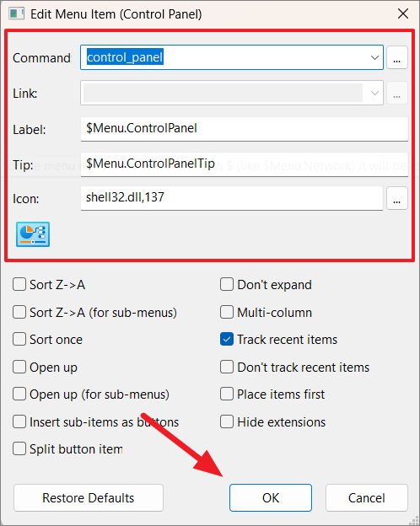Click the Label text field
This screenshot has width=420, height=526.
point(245,129)
